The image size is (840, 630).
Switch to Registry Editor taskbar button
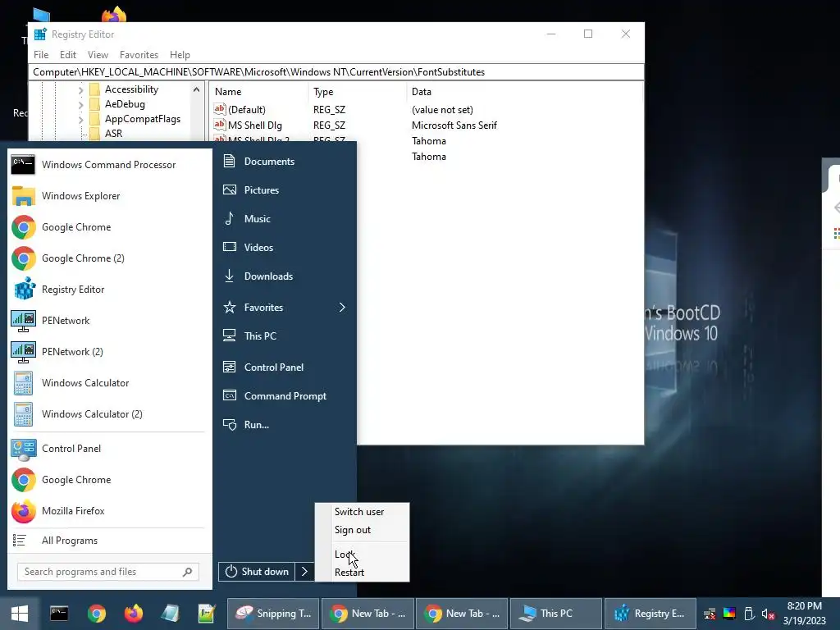651,614
